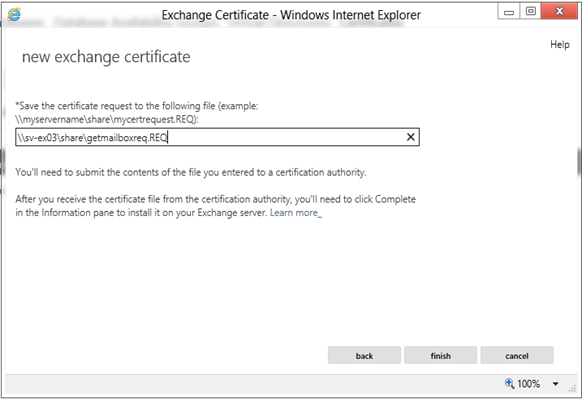This screenshot has width=582, height=400.
Task: Click the finish button
Action: point(441,355)
